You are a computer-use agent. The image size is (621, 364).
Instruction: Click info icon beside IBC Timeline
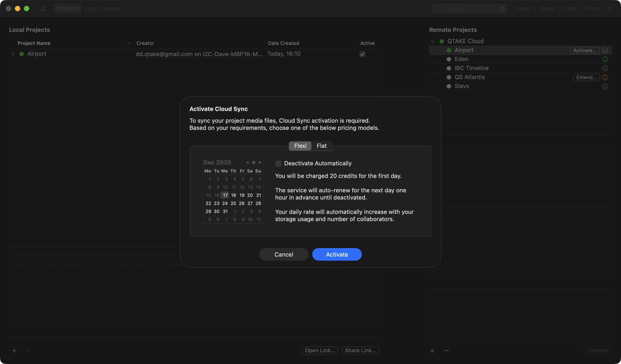pyautogui.click(x=605, y=68)
